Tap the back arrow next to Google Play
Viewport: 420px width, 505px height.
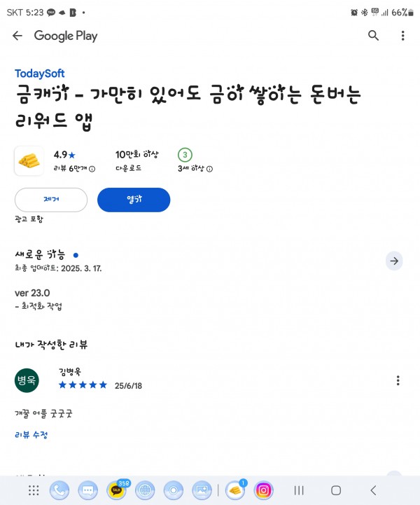[x=17, y=36]
